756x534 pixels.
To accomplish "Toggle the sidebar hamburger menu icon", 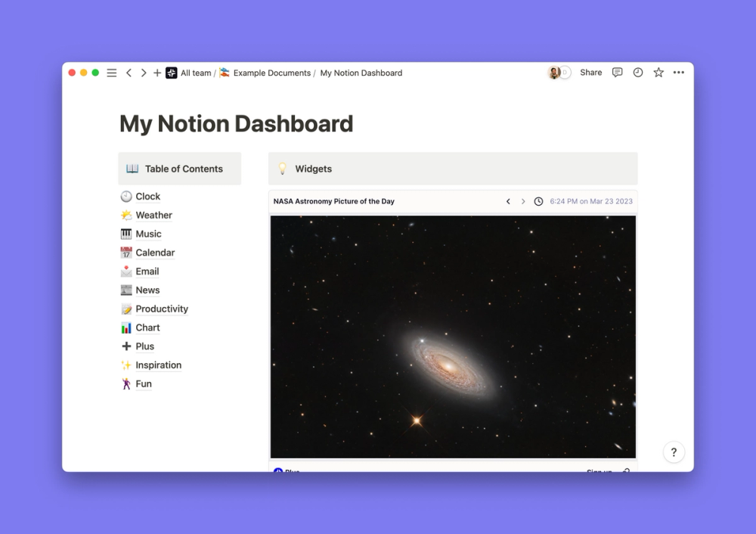I will (111, 73).
